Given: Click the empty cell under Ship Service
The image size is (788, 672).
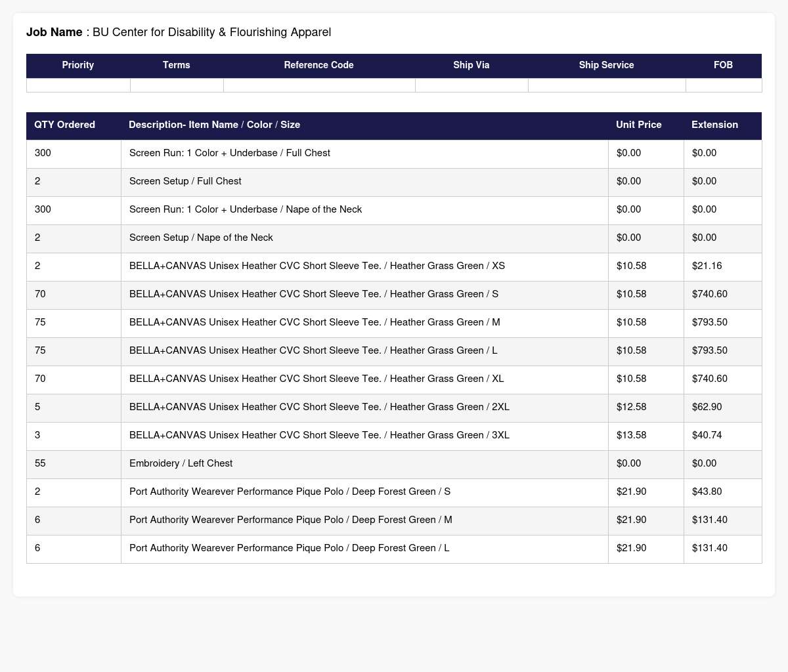Looking at the screenshot, I should [x=607, y=85].
